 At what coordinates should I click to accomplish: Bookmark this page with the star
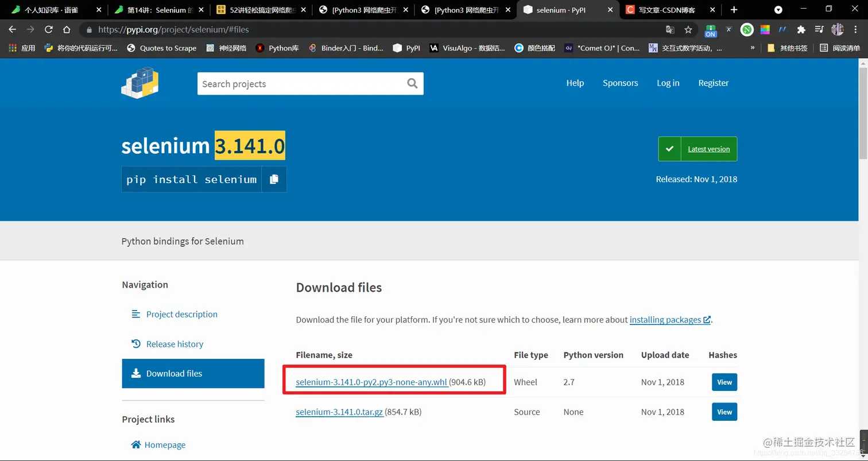[688, 30]
